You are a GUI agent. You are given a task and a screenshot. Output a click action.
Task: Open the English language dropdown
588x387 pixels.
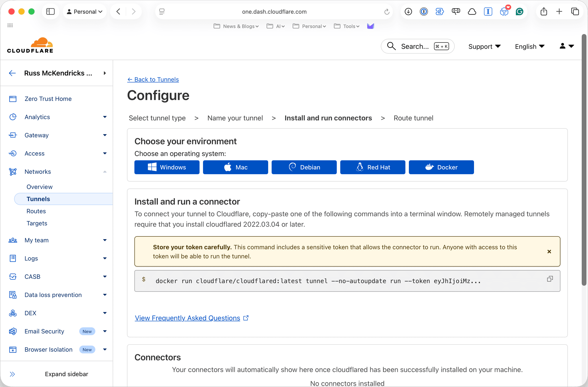[x=529, y=46]
